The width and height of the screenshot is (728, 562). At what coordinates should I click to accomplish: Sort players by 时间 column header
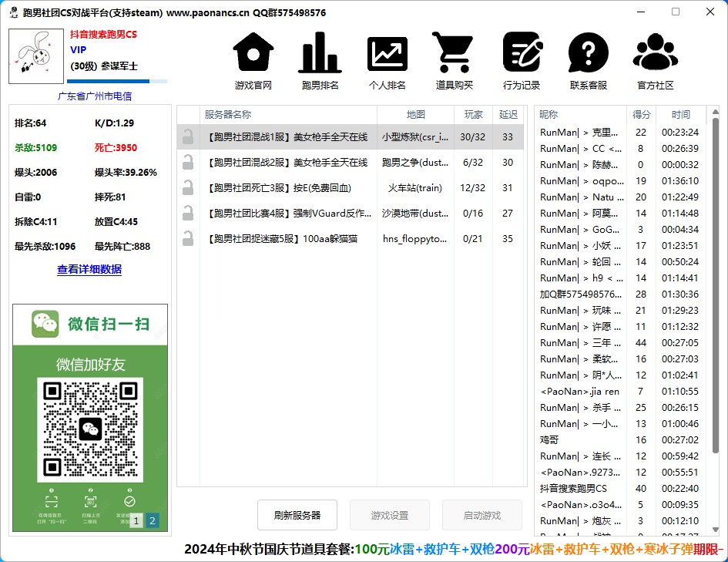pyautogui.click(x=681, y=114)
